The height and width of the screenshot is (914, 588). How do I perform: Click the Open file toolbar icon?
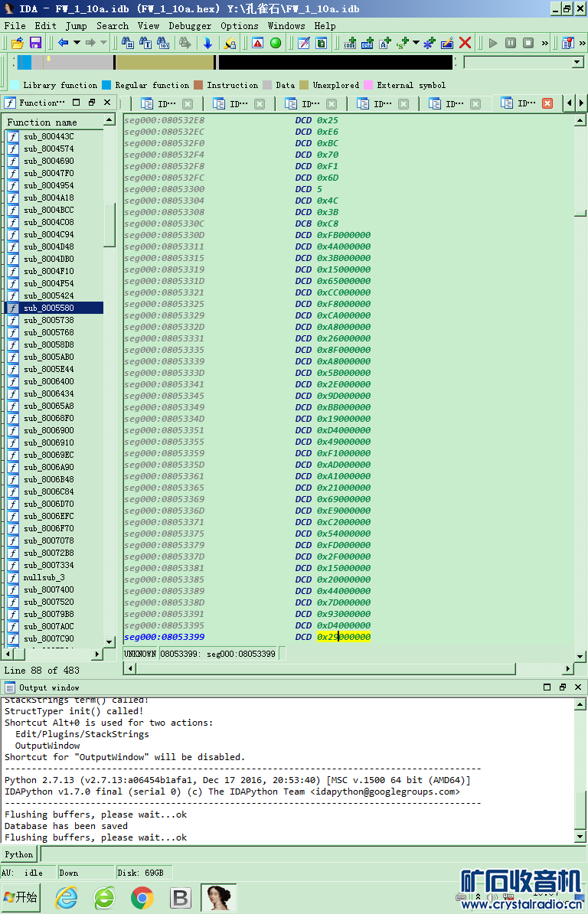(x=17, y=43)
